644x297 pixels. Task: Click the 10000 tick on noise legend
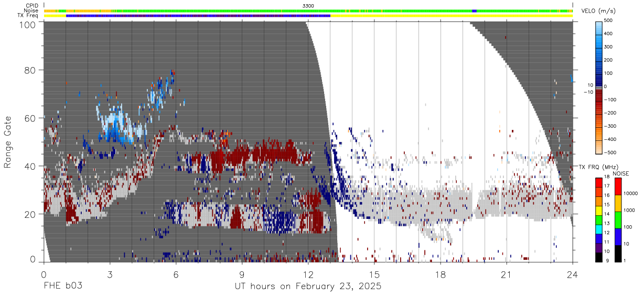point(631,194)
